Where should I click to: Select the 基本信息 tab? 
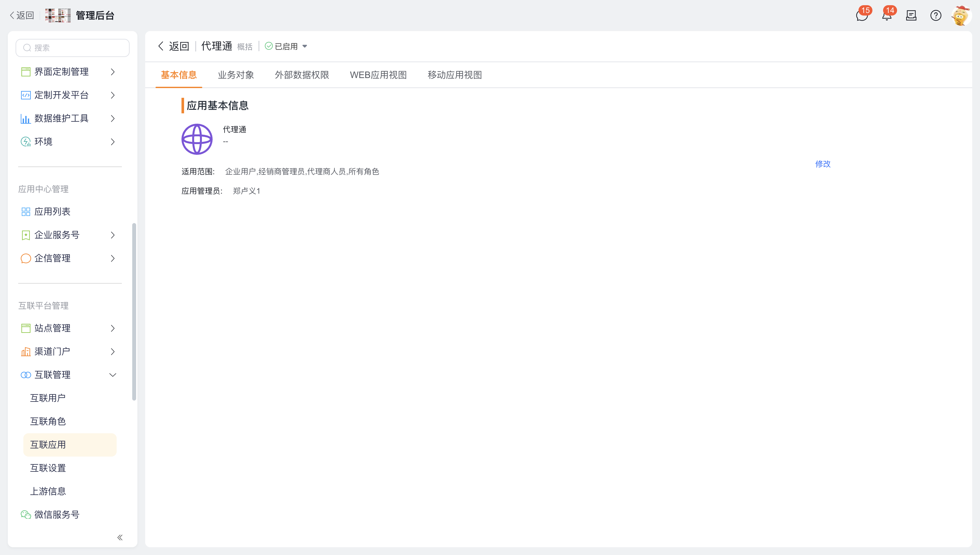tap(179, 75)
